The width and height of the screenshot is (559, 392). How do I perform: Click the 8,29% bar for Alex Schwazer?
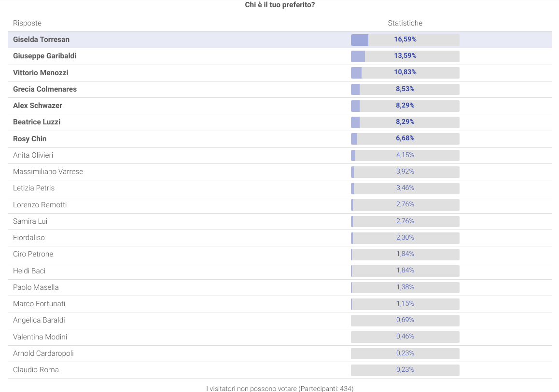405,106
